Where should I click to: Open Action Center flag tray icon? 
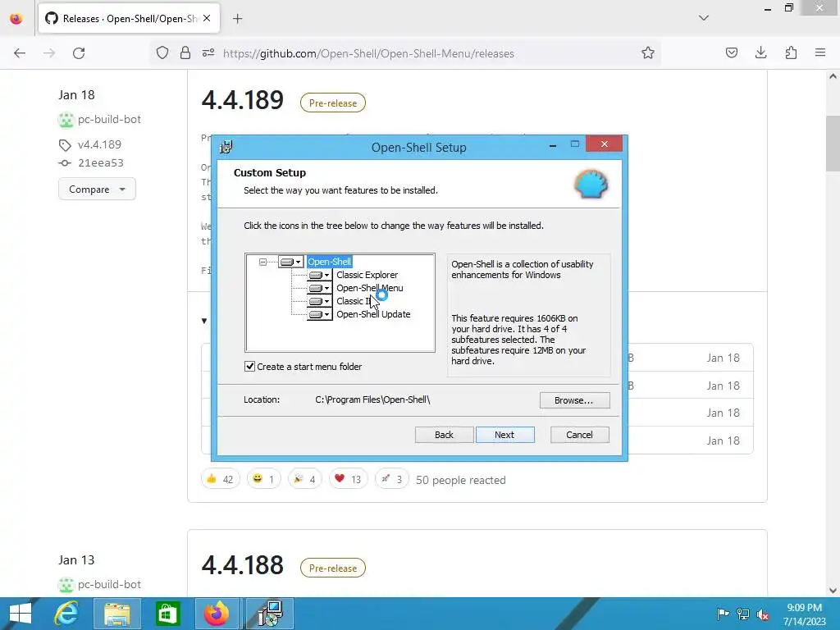point(723,614)
